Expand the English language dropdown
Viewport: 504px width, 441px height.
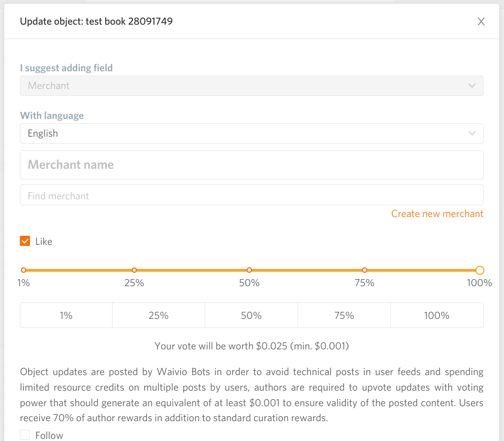pyautogui.click(x=251, y=133)
